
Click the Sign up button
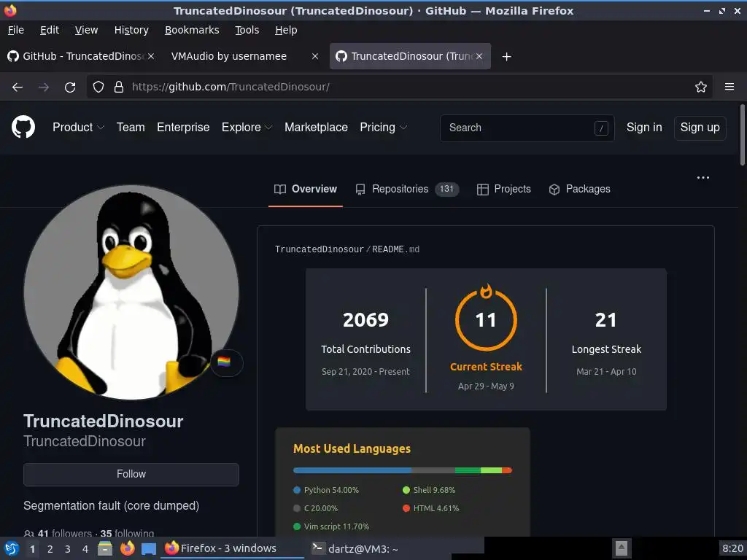click(x=700, y=128)
